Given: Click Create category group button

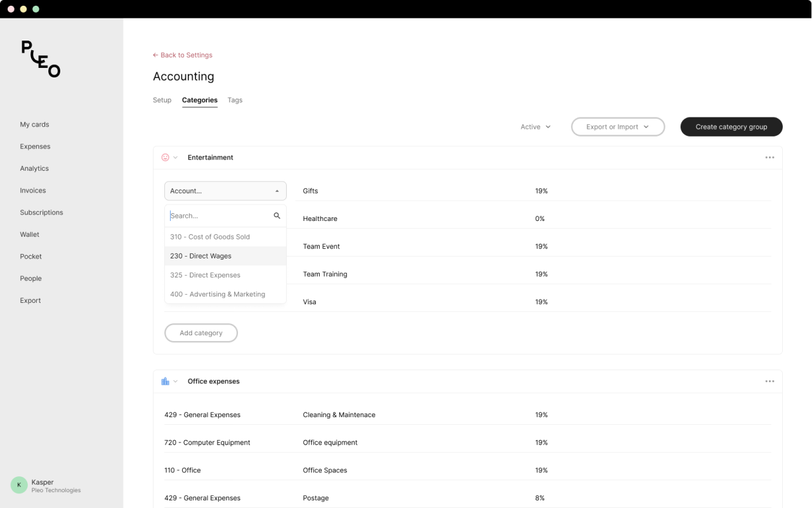Looking at the screenshot, I should click(x=731, y=127).
